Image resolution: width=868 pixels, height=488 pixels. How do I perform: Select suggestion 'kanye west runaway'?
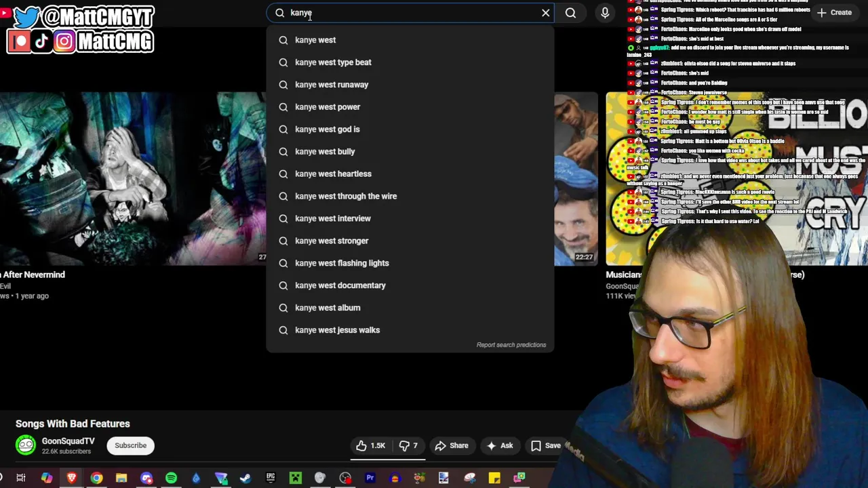(410, 85)
